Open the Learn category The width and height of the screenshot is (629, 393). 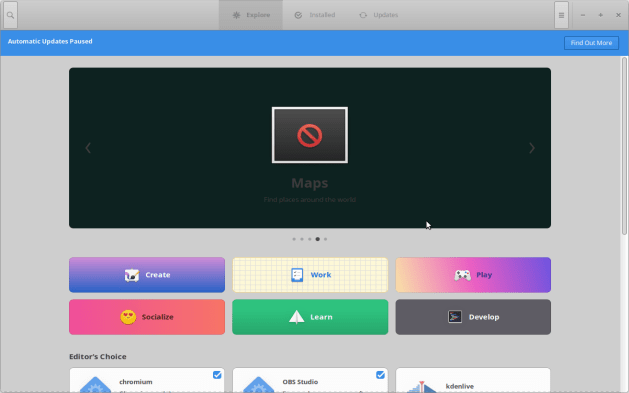[x=310, y=317]
